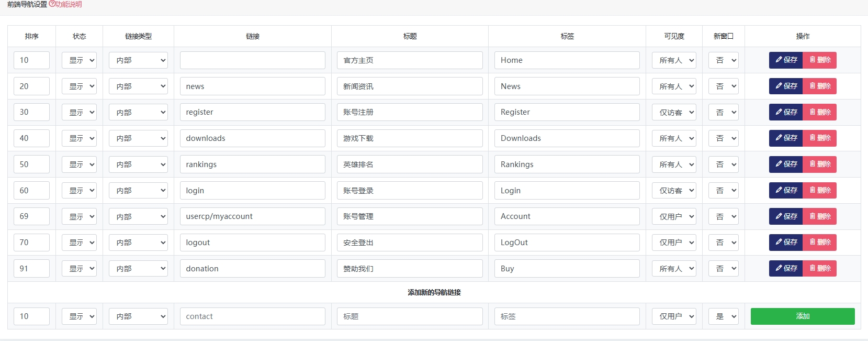
Task: Open link type dropdown for logout row
Action: tap(138, 243)
